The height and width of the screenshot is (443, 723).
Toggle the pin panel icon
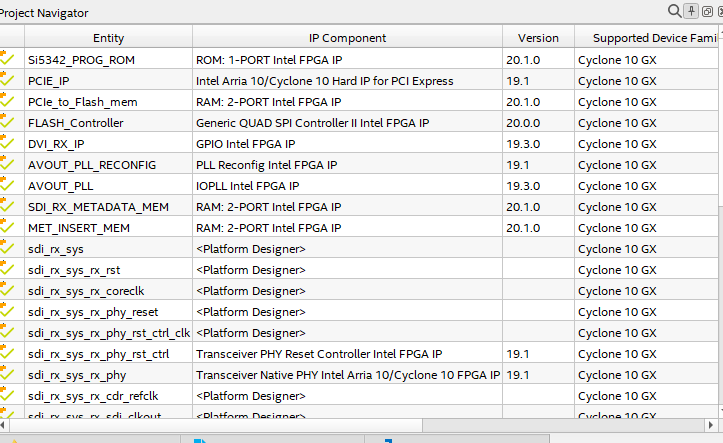coord(691,11)
